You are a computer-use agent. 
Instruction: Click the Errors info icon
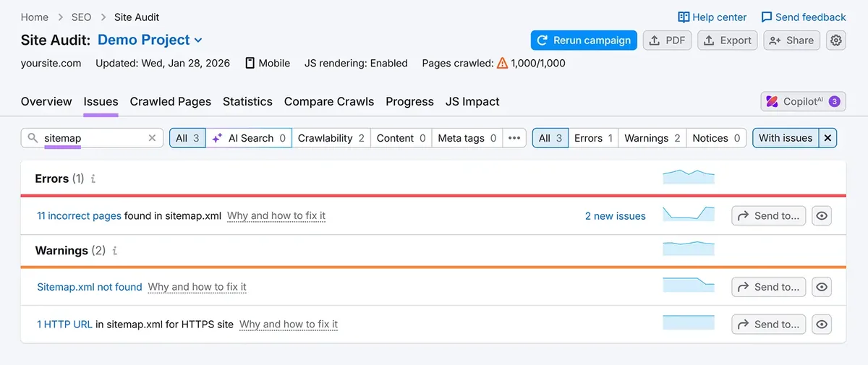pos(93,179)
